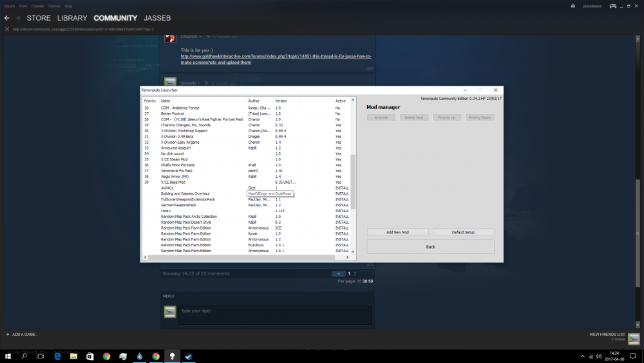Click the Add New Mod button
The image size is (644, 363).
click(397, 232)
